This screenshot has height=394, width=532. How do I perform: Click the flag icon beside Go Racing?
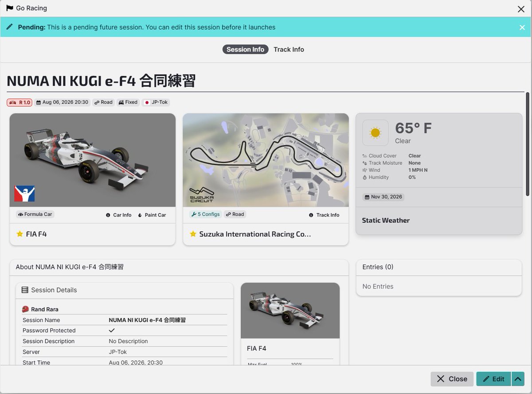tap(10, 8)
